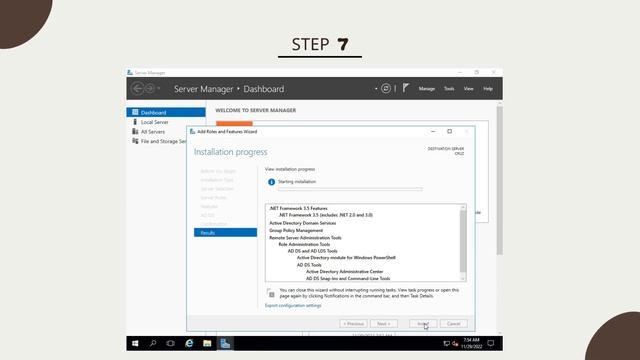Open the Windows Start menu
The image size is (640, 360).
[x=135, y=344]
